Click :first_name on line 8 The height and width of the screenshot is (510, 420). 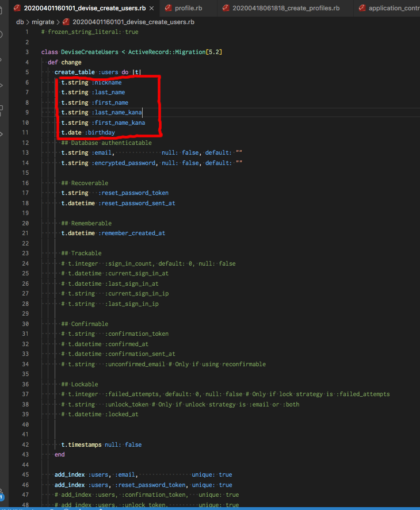pos(110,103)
